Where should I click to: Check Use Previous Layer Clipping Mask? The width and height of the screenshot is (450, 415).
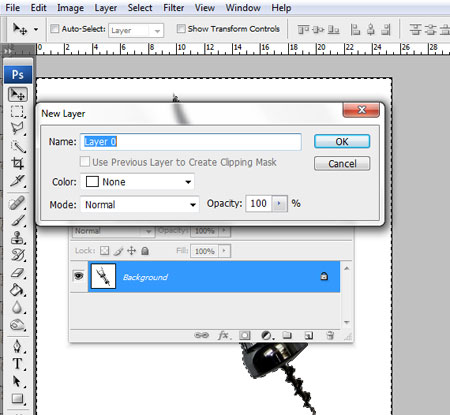[85, 162]
